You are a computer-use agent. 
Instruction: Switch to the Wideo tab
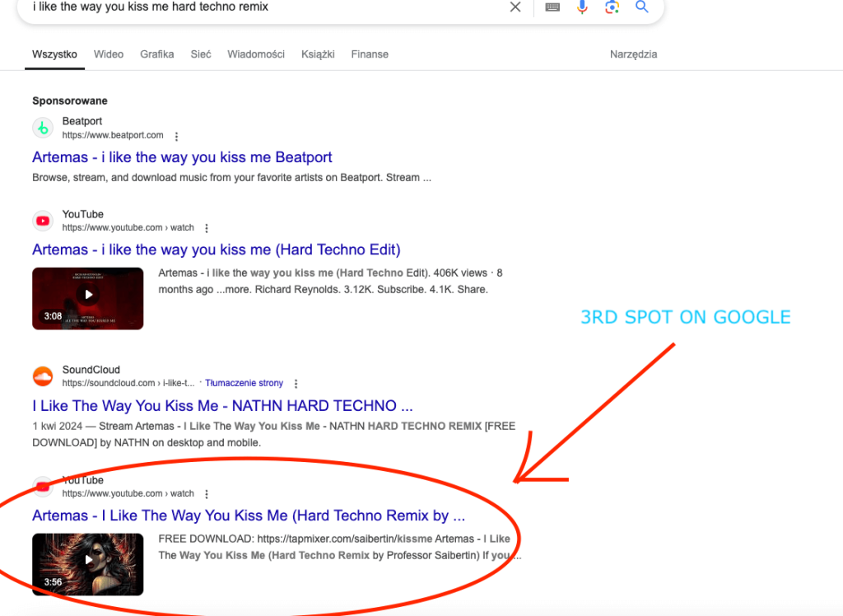point(109,54)
